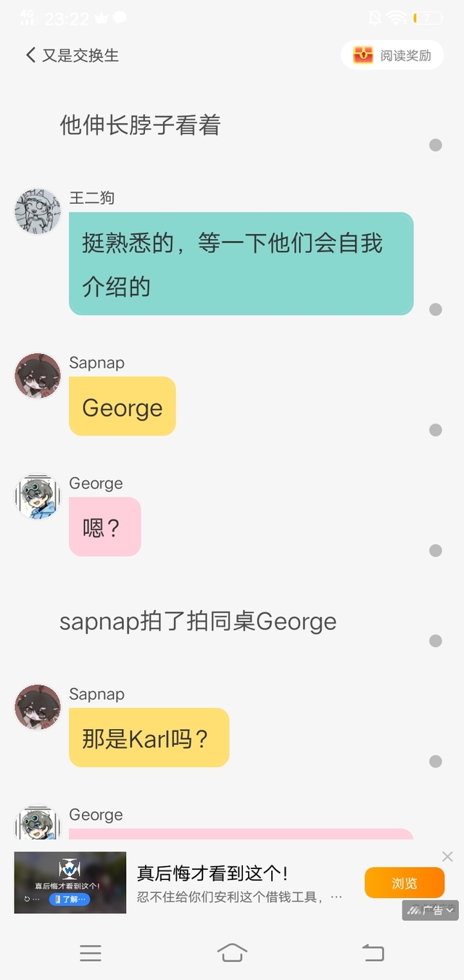Tap the gray dot beside sapnap拍了拍同桌George
The height and width of the screenshot is (980, 464).
[x=436, y=641]
